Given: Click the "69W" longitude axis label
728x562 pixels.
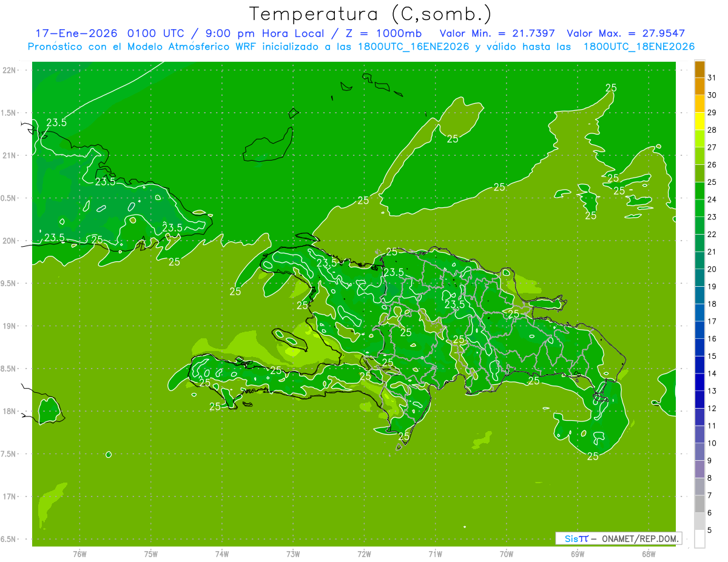Looking at the screenshot, I should click(x=578, y=554).
